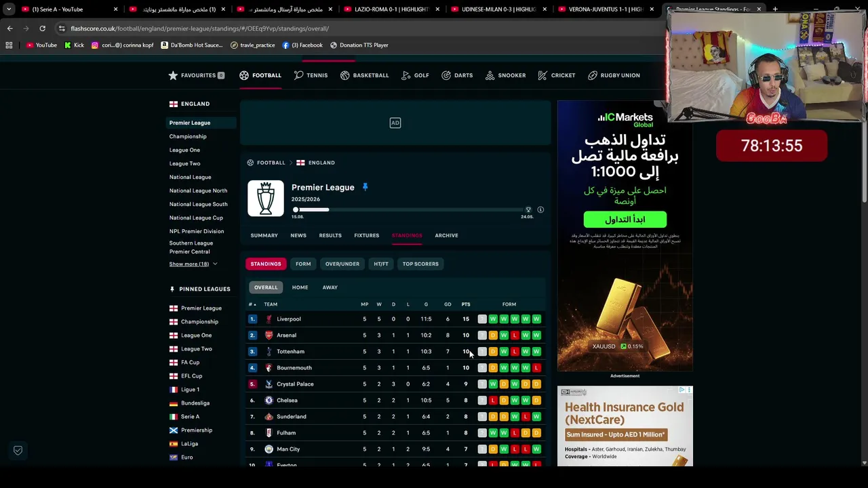Click the Tottenham club crest
This screenshot has width=868, height=488.
pos(269,351)
